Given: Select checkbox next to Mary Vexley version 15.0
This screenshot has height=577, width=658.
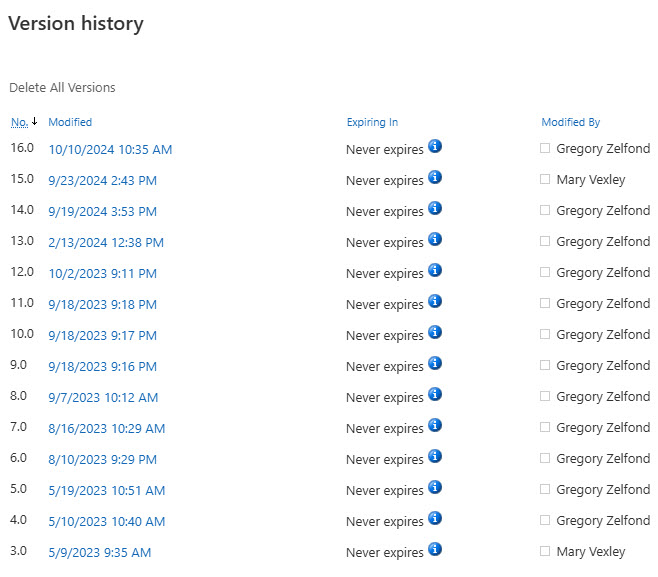Looking at the screenshot, I should 545,179.
